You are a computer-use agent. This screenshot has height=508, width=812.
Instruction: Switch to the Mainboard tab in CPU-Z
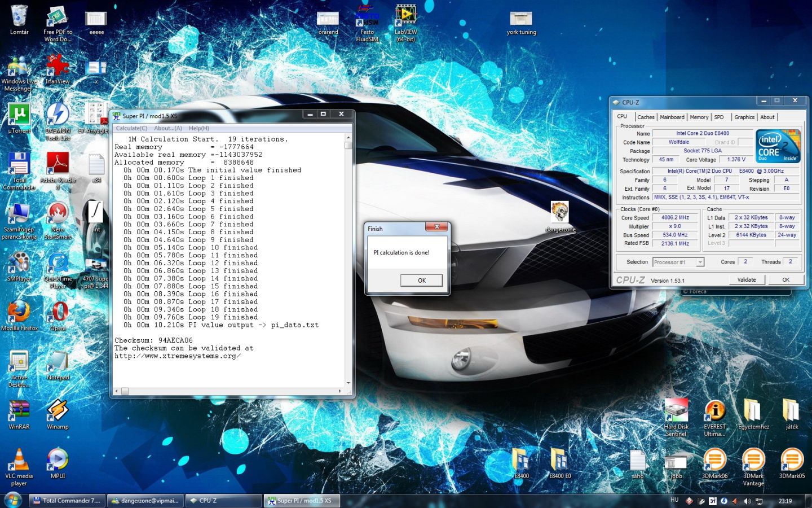[672, 117]
